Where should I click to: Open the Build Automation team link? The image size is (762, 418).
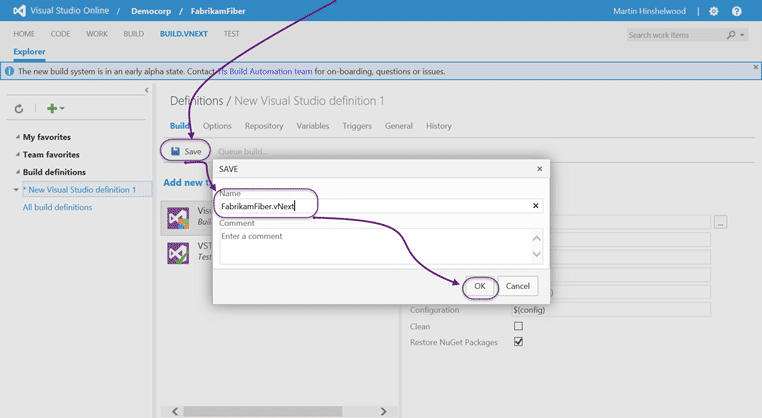265,71
